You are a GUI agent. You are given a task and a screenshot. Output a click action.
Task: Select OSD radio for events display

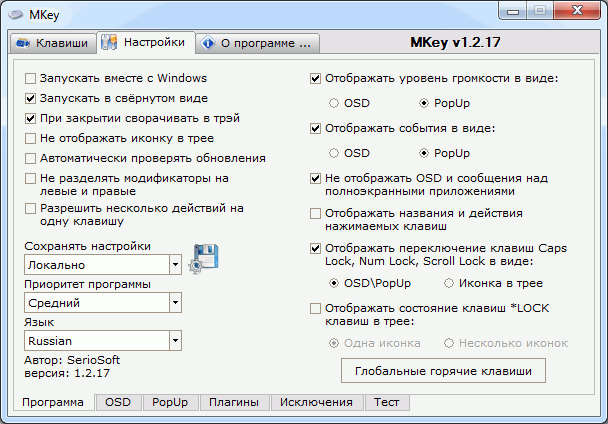[334, 153]
